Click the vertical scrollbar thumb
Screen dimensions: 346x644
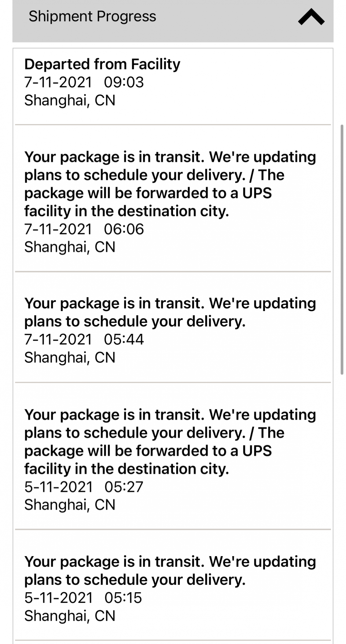click(x=342, y=250)
